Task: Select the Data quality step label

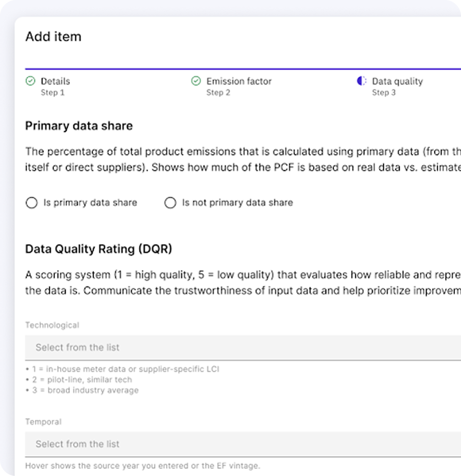Action: point(397,81)
